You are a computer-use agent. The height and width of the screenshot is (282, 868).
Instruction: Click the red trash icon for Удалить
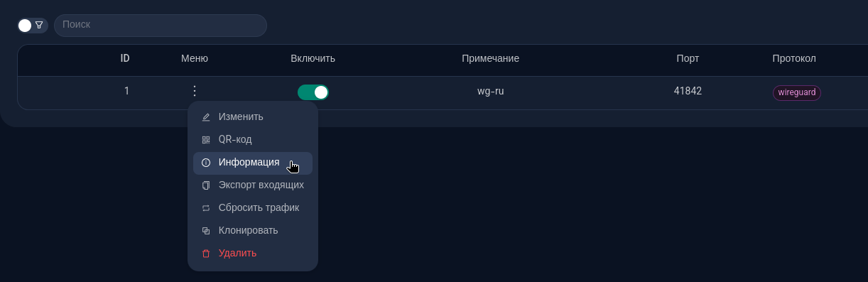click(x=206, y=254)
